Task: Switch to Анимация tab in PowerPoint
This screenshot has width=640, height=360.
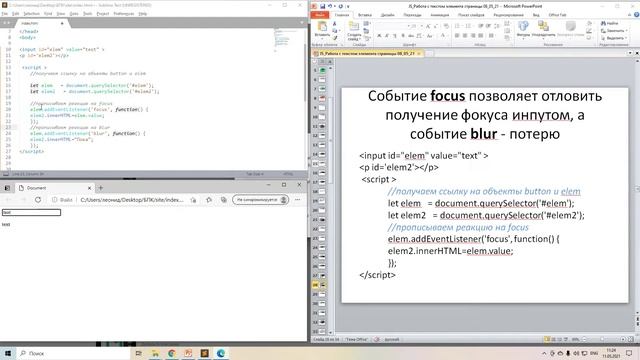Action: coord(440,15)
